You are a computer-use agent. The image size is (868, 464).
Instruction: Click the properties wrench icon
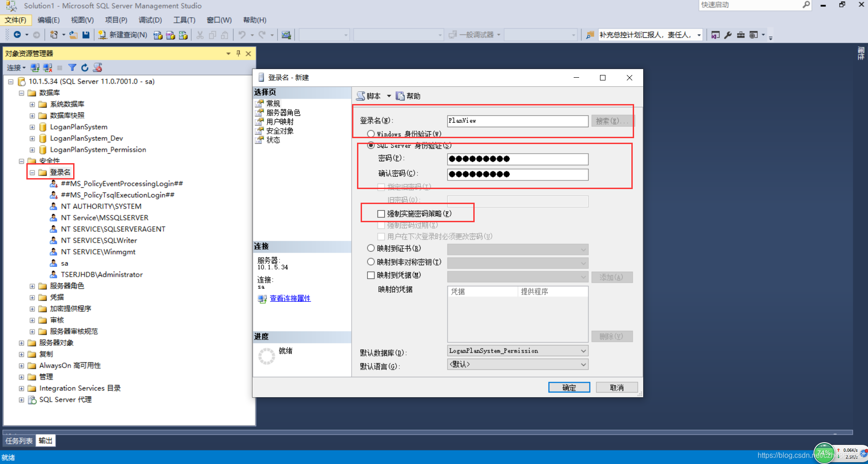728,35
